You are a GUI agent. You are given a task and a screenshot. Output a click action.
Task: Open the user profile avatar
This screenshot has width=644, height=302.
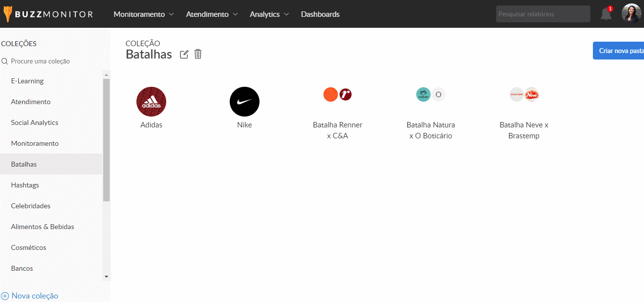[x=631, y=14]
